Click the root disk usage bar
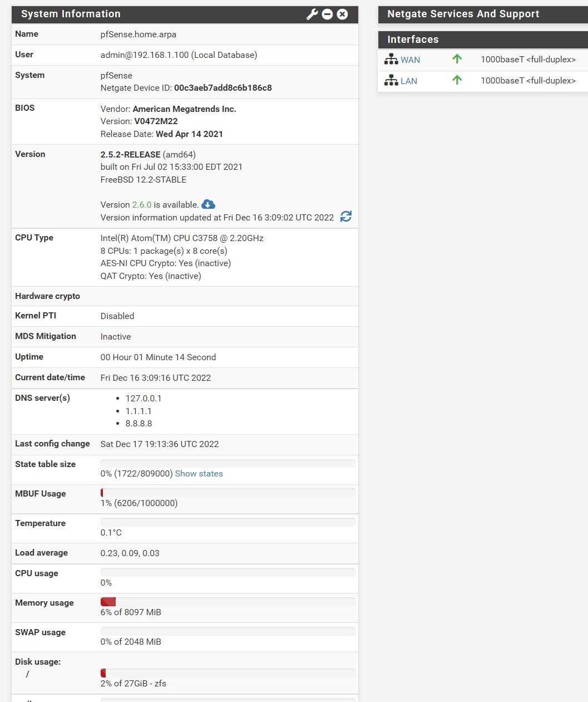Image resolution: width=588 pixels, height=702 pixels. pyautogui.click(x=228, y=673)
